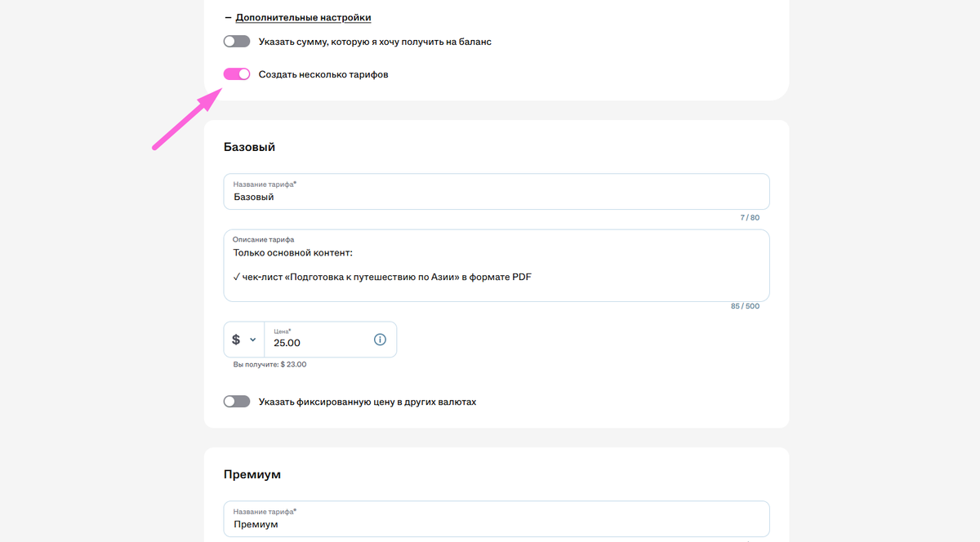Click the чек-лист PDF description line

click(x=382, y=277)
